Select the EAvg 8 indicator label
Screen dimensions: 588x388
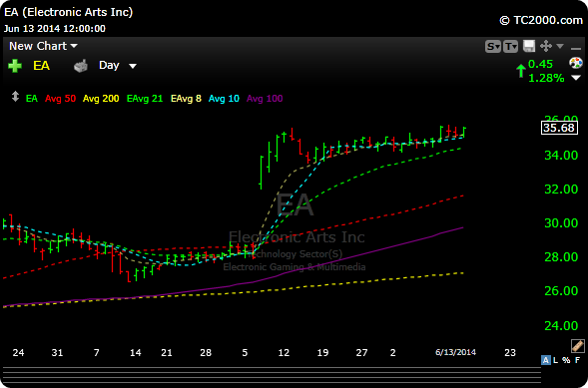coord(186,99)
